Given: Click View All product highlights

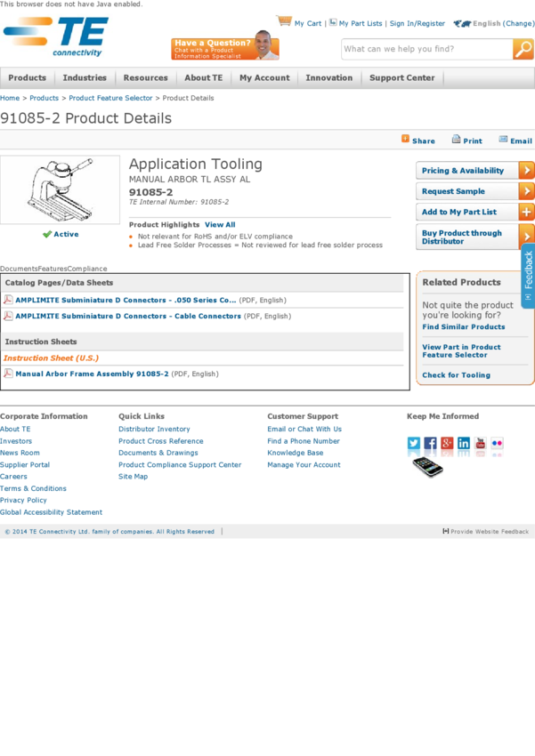Looking at the screenshot, I should tap(220, 225).
